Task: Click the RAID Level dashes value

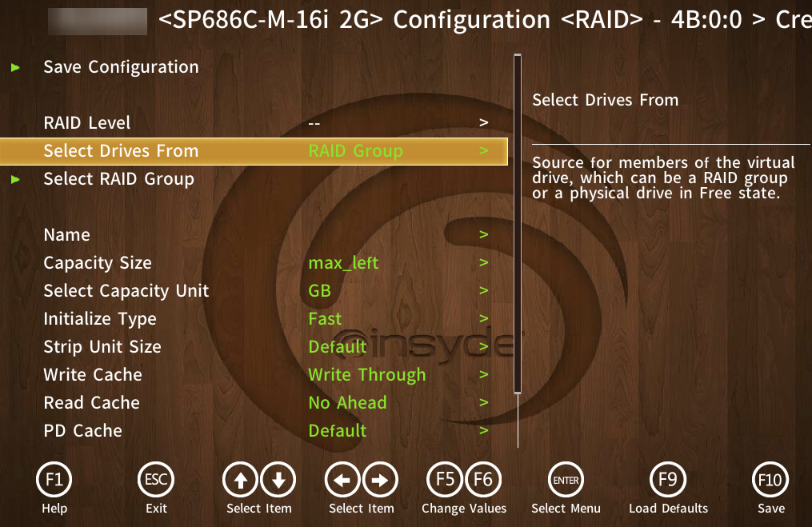Action: click(x=314, y=124)
